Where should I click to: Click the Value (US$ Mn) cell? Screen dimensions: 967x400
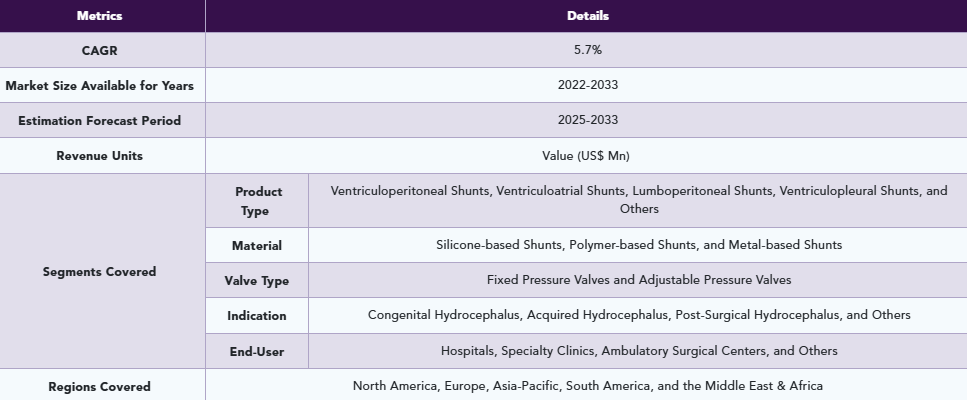(586, 156)
